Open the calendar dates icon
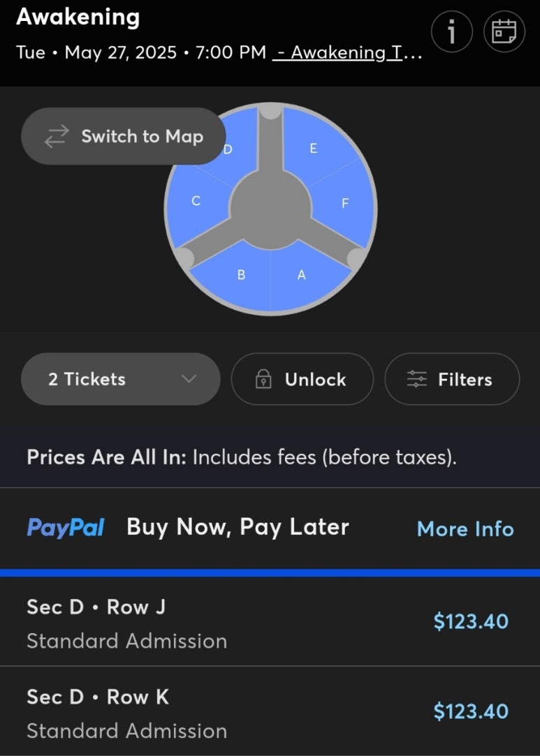Screen dimensions: 540x756 click(x=504, y=32)
